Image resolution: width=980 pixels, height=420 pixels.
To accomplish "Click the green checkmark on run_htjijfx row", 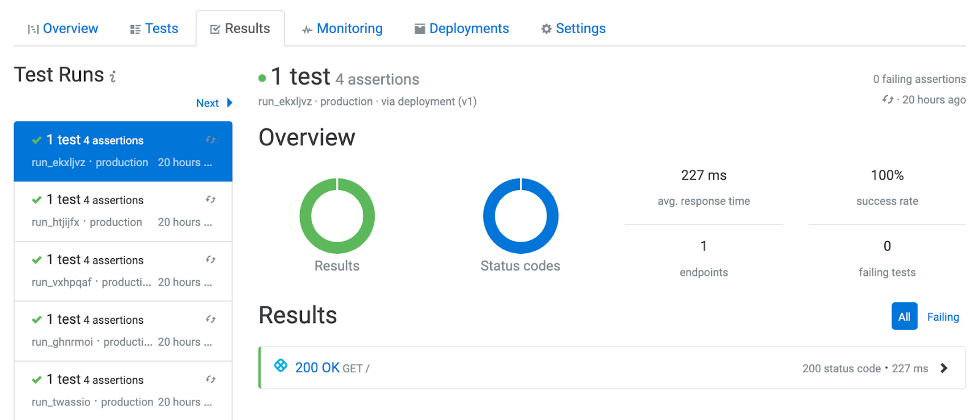I will coord(37,200).
